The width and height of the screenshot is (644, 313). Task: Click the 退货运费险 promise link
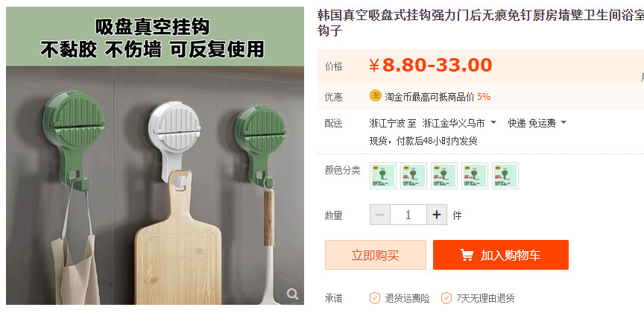pos(407,298)
